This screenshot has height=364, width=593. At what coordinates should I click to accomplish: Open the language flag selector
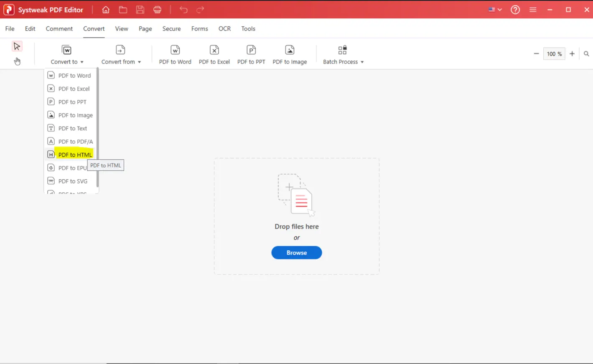495,10
